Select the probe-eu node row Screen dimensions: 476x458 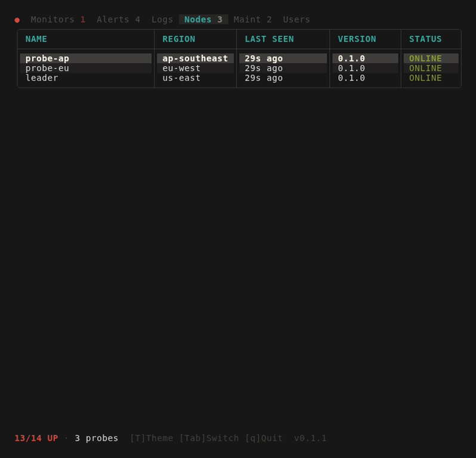point(239,68)
